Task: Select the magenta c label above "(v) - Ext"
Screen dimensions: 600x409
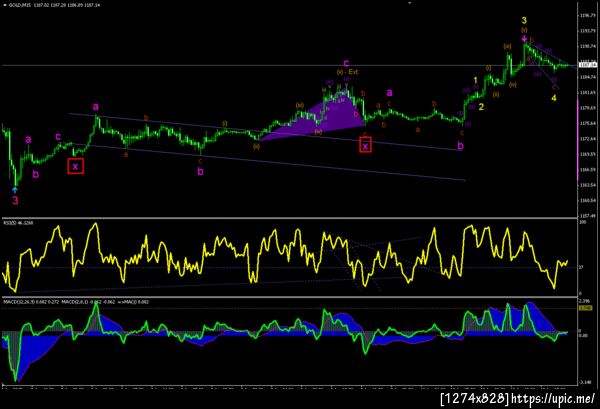Action: point(346,63)
